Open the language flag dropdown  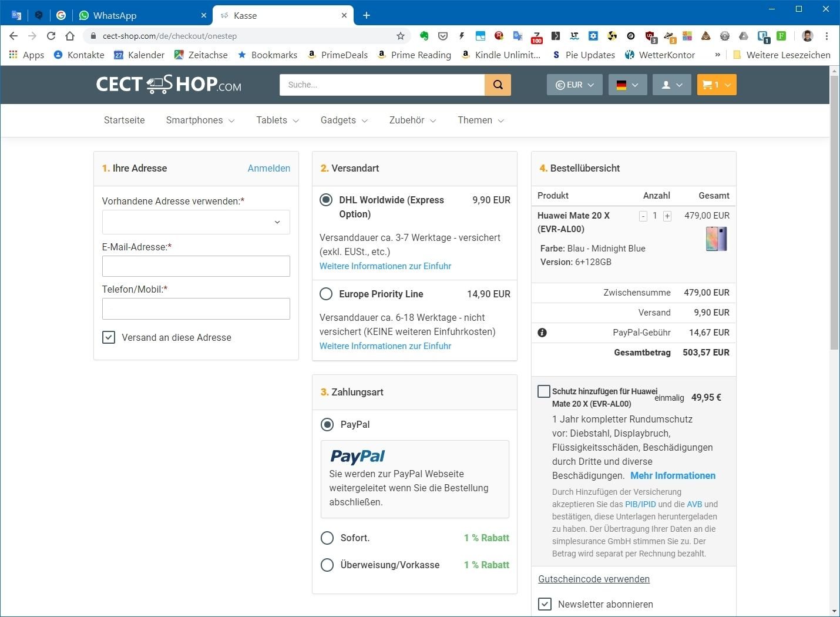(x=627, y=85)
